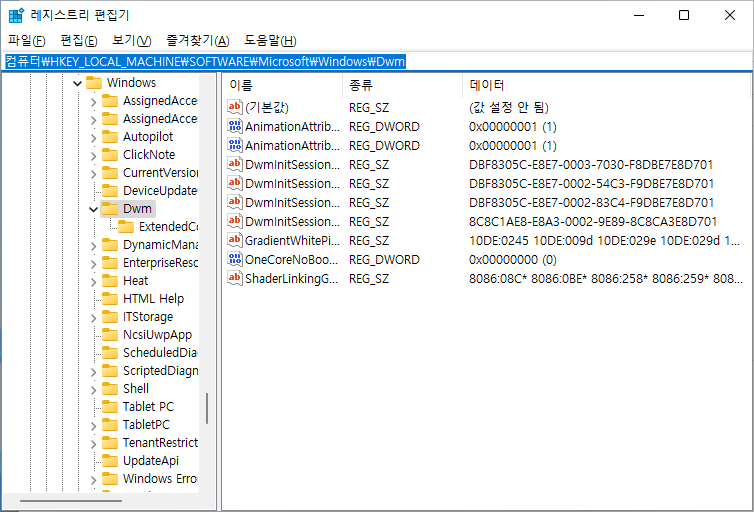
Task: Expand the ScriptedDiagnostics key
Action: [x=93, y=372]
